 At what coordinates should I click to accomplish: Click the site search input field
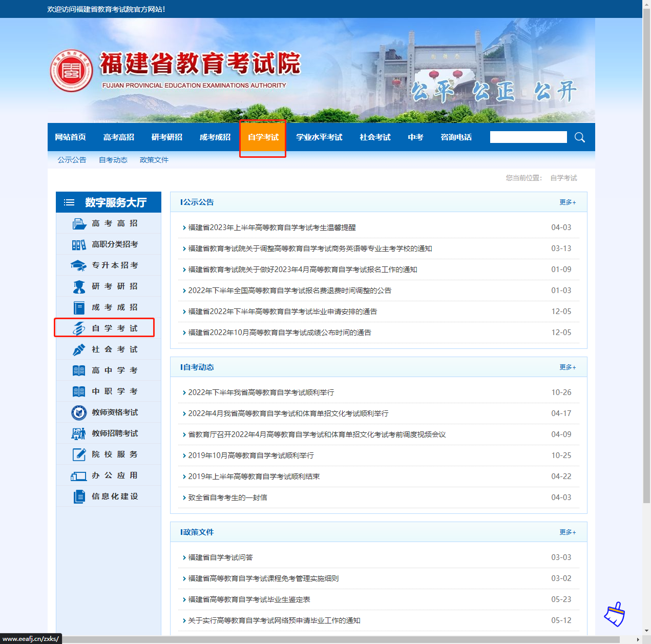point(528,137)
